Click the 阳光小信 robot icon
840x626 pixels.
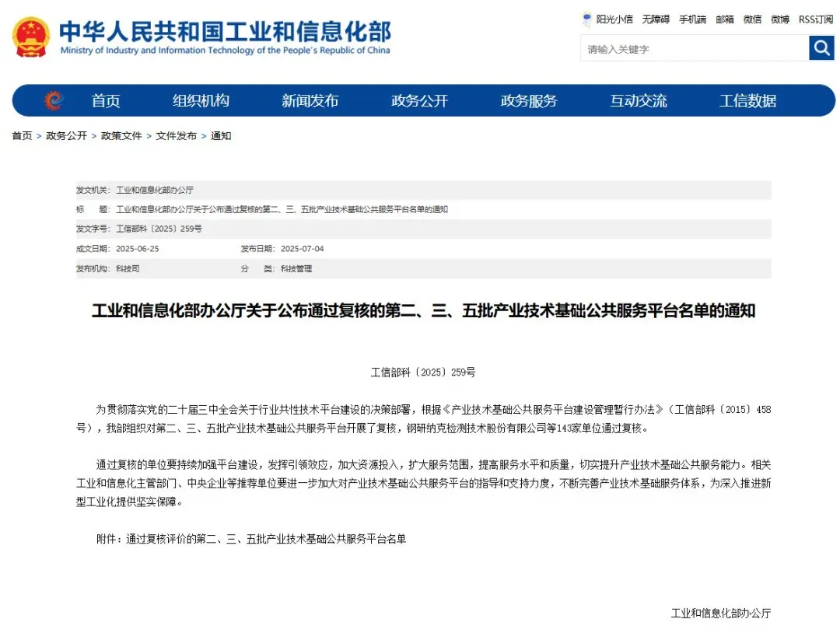[587, 19]
